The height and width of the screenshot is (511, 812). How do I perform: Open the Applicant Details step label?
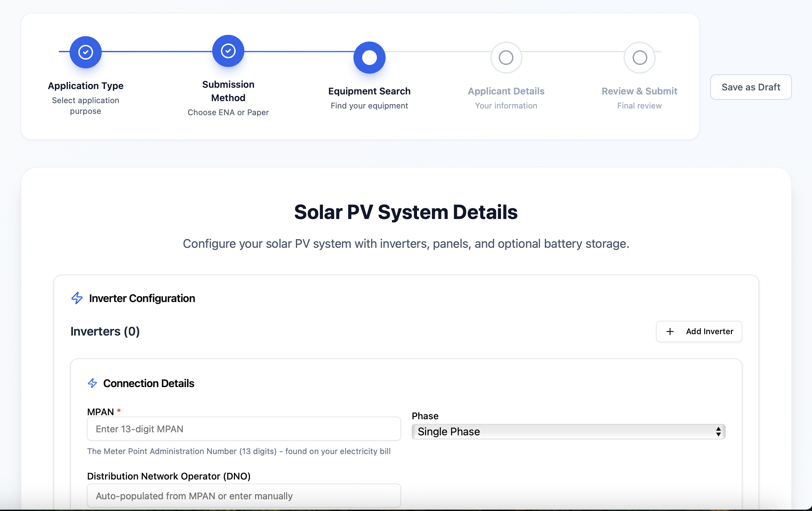506,91
